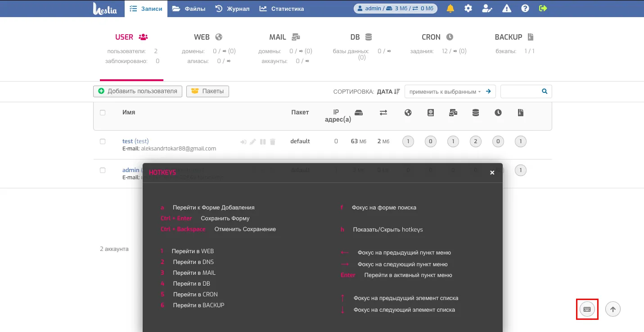This screenshot has width=644, height=332.
Task: Open the help question mark icon
Action: pyautogui.click(x=525, y=9)
